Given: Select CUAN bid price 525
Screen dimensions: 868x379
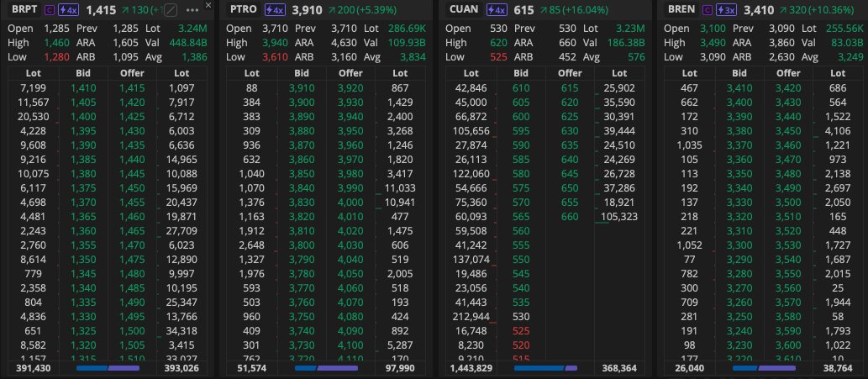Looking at the screenshot, I should pos(521,331).
